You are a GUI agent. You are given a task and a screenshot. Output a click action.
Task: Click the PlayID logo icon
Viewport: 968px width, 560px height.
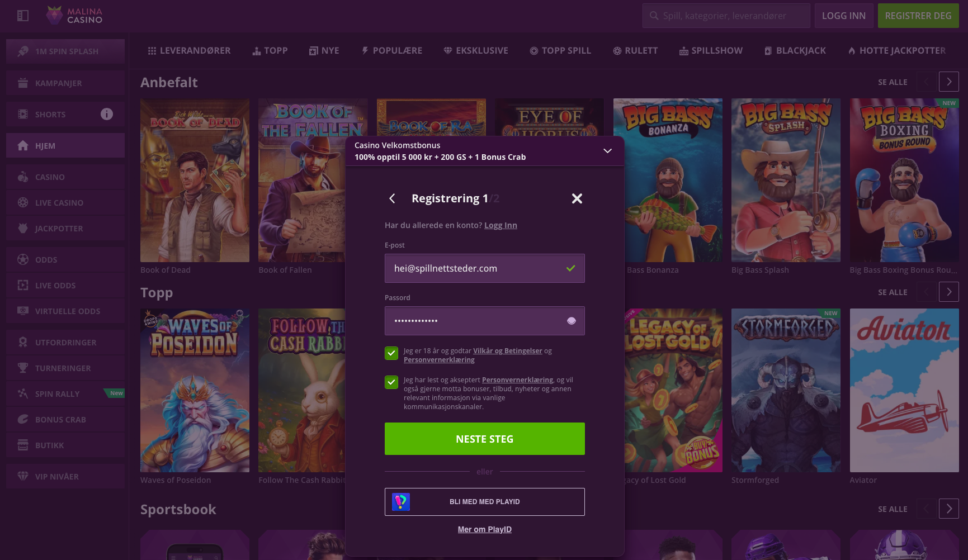401,502
